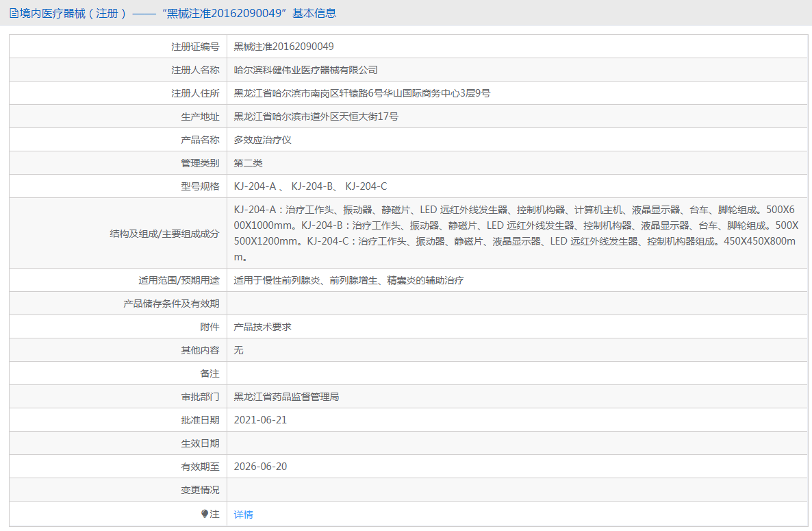Screen dimensions: 812x531
Task: Click the 其他内容 label
Action: (x=200, y=350)
